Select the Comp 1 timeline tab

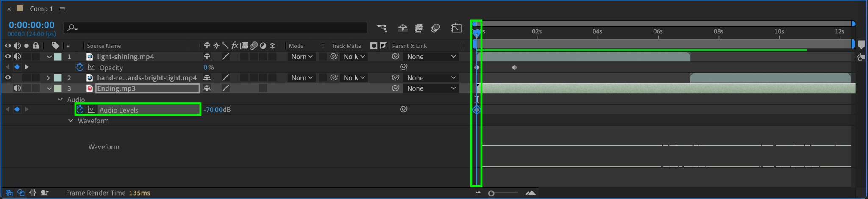click(41, 9)
